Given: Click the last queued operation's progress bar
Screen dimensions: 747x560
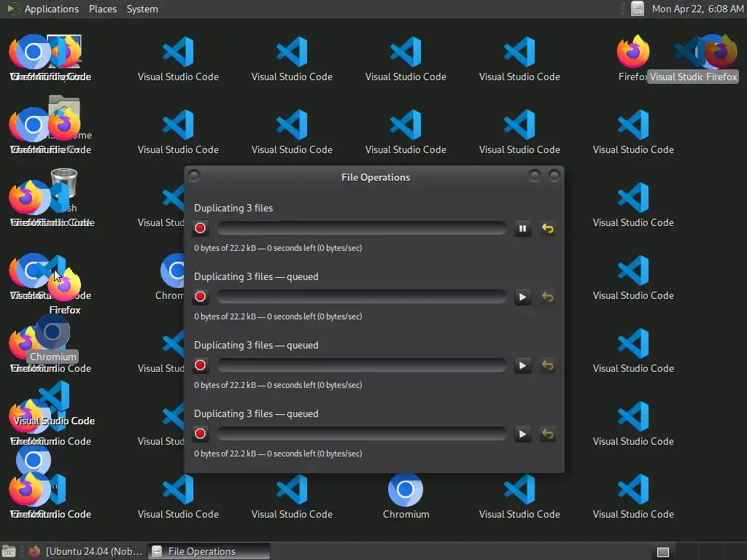Looking at the screenshot, I should (362, 435).
